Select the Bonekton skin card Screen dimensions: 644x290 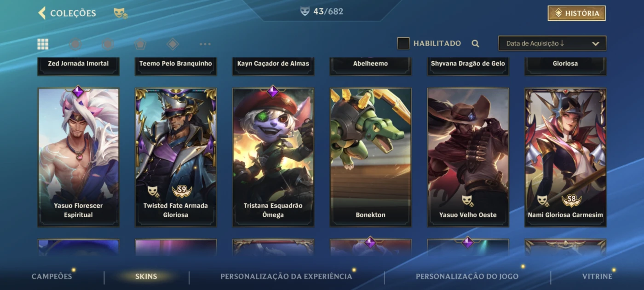tap(370, 157)
